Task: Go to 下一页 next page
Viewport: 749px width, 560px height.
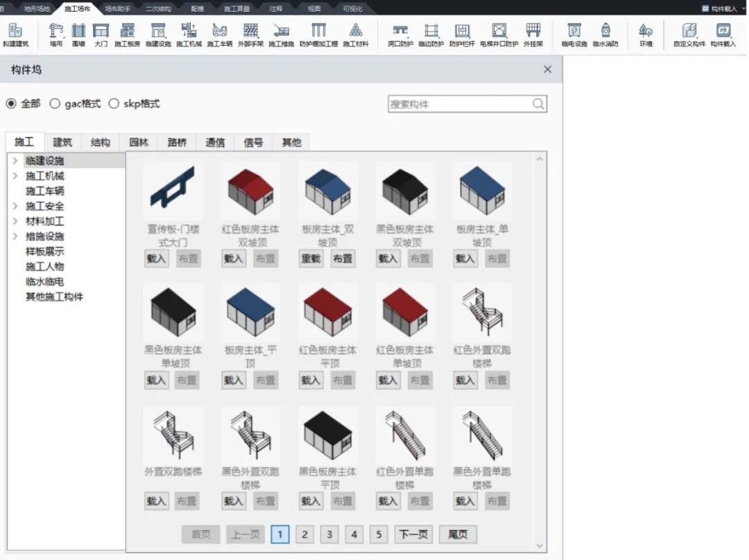Action: click(413, 534)
